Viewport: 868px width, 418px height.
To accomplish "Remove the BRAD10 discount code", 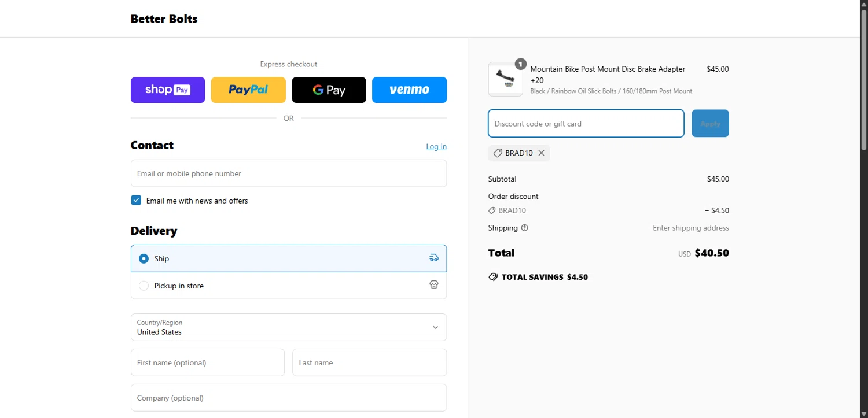I will [x=541, y=153].
